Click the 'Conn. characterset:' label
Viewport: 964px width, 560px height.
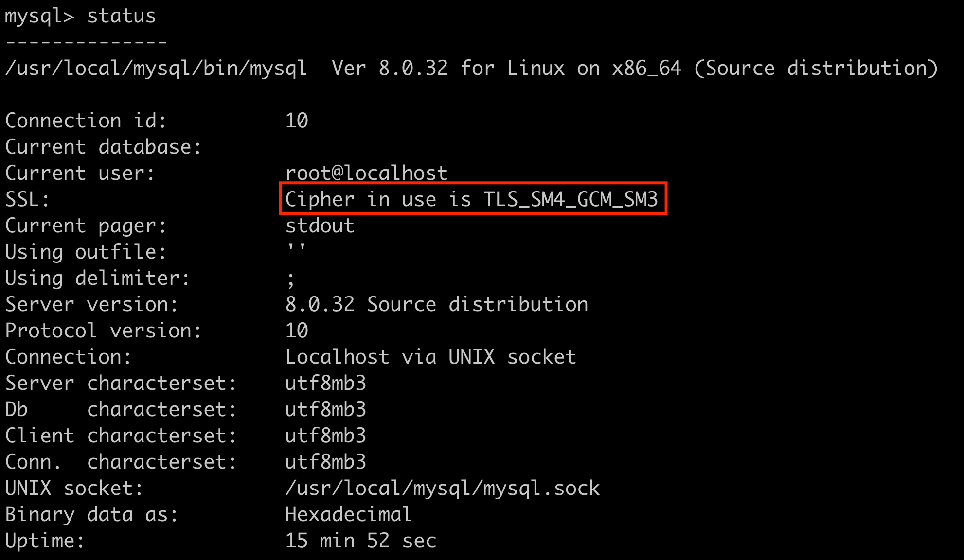pos(121,462)
